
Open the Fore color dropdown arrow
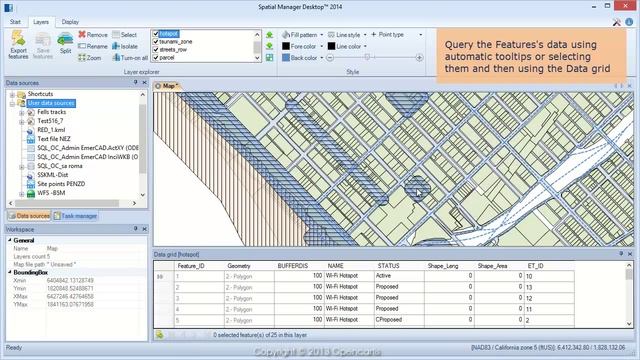[322, 46]
